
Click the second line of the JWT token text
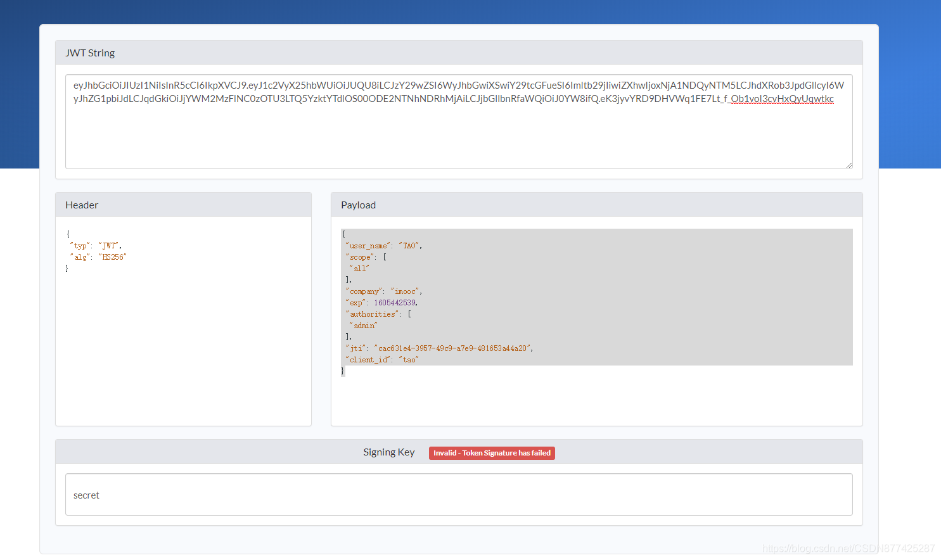(x=454, y=99)
